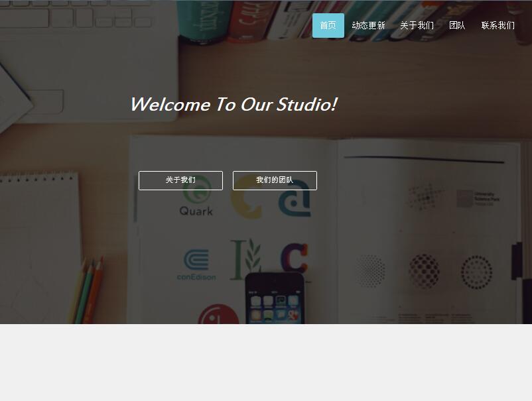Click the purple-orange letter C logo

point(294,258)
